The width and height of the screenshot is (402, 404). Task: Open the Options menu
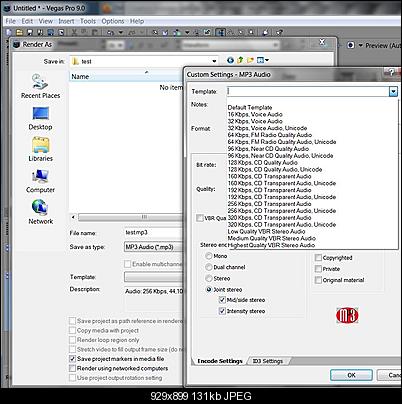(x=113, y=21)
